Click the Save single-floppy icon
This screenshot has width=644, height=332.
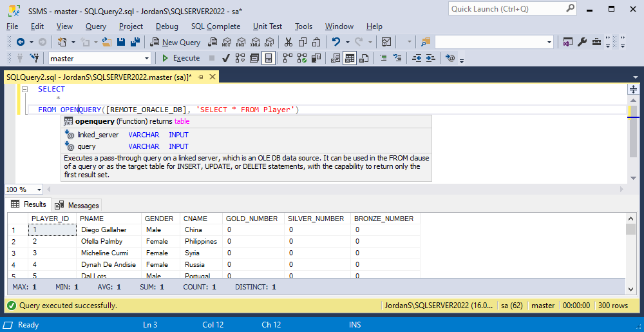click(121, 42)
